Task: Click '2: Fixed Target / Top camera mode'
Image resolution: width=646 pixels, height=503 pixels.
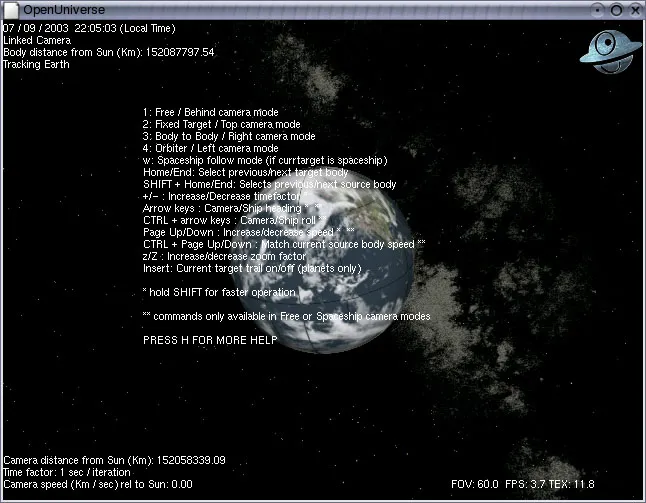Action: 222,124
